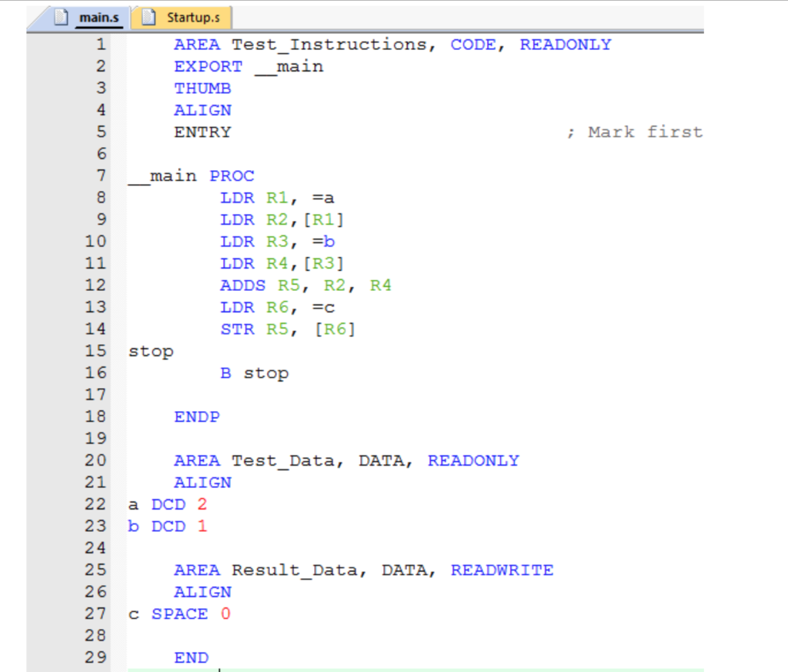788x672 pixels.
Task: Click the END directive on line 29
Action: click(191, 657)
